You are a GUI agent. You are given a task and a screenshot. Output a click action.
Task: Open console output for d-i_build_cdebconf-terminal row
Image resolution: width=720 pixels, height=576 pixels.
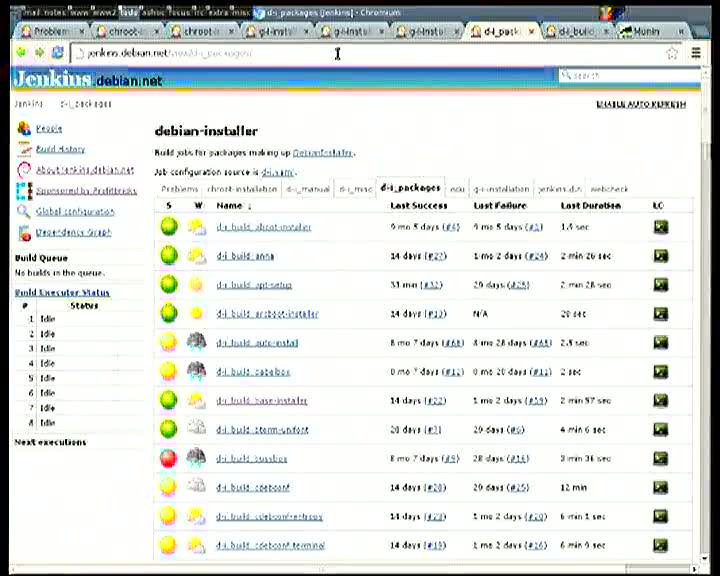coord(661,545)
